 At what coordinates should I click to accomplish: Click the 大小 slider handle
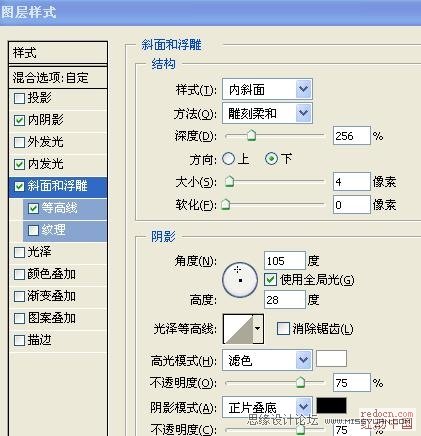[229, 182]
